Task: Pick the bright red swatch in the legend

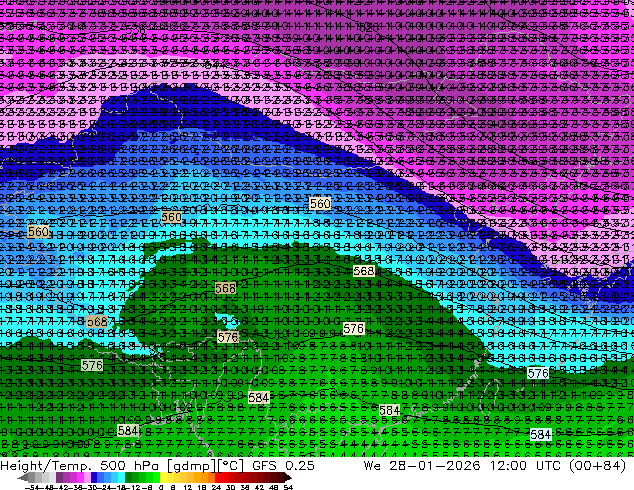Action: coord(218,478)
